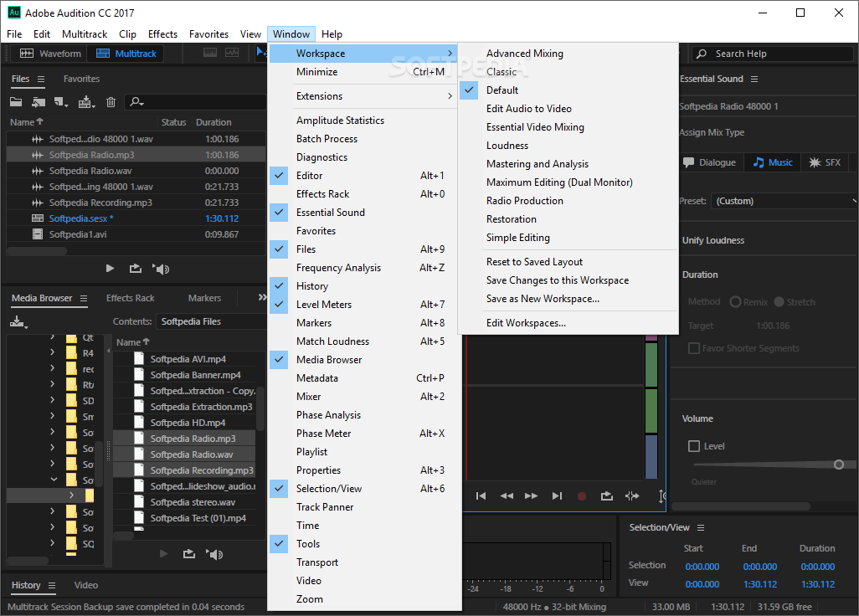Open the Multitrack menu
This screenshot has width=859, height=616.
(x=85, y=34)
